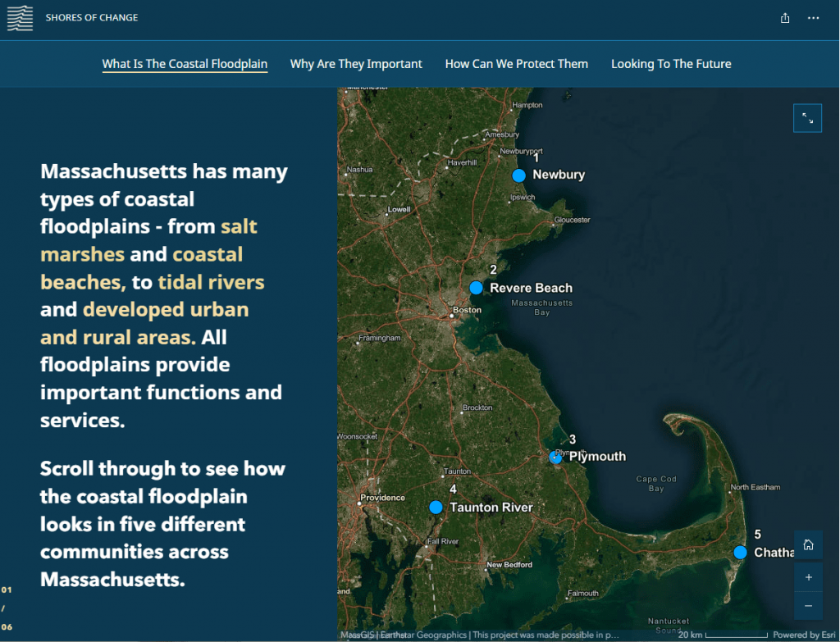Click the Shores of Change wave logo

pos(20,18)
